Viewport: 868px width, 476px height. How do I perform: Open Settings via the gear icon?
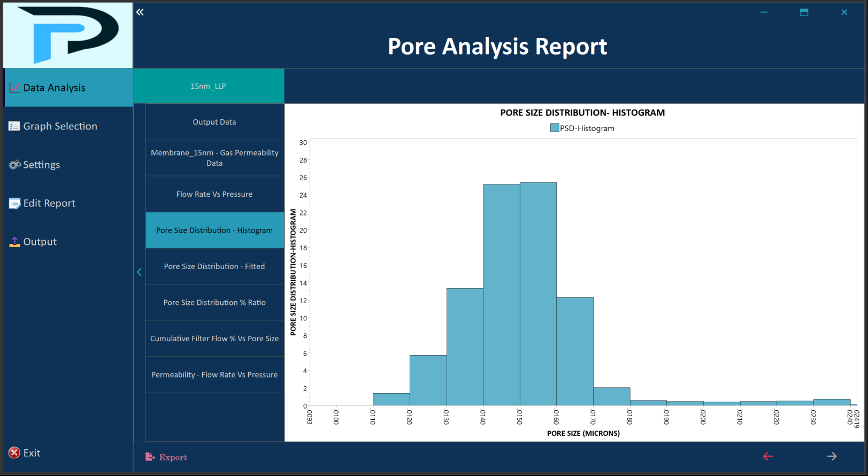(x=14, y=165)
